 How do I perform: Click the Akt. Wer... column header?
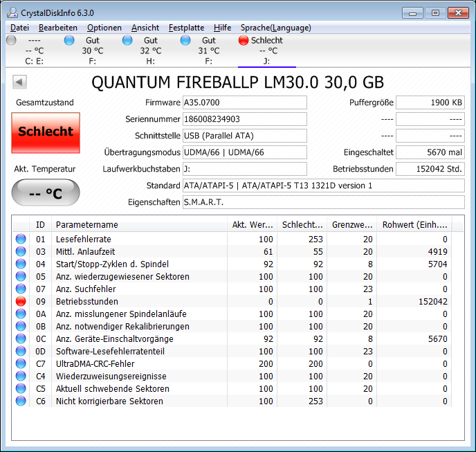[252, 225]
